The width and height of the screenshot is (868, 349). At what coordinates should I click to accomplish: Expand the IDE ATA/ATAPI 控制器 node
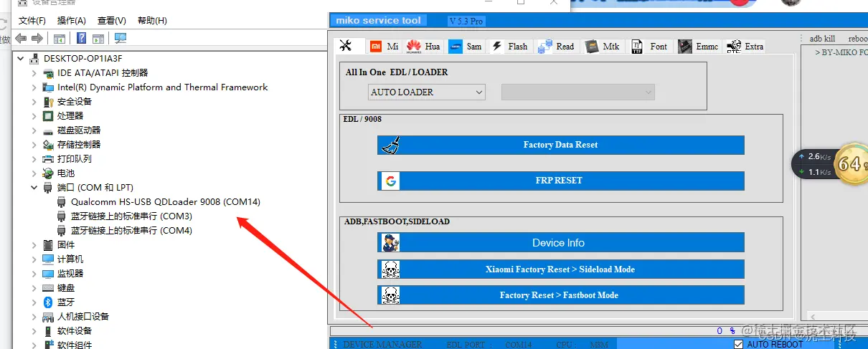pos(34,73)
